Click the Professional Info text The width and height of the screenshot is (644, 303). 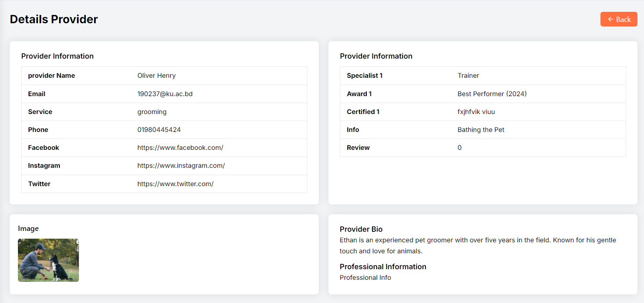365,277
